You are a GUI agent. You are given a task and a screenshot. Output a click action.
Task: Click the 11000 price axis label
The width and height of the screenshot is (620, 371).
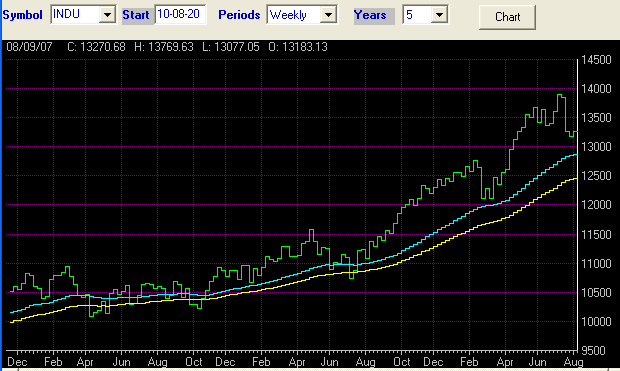[x=596, y=264]
